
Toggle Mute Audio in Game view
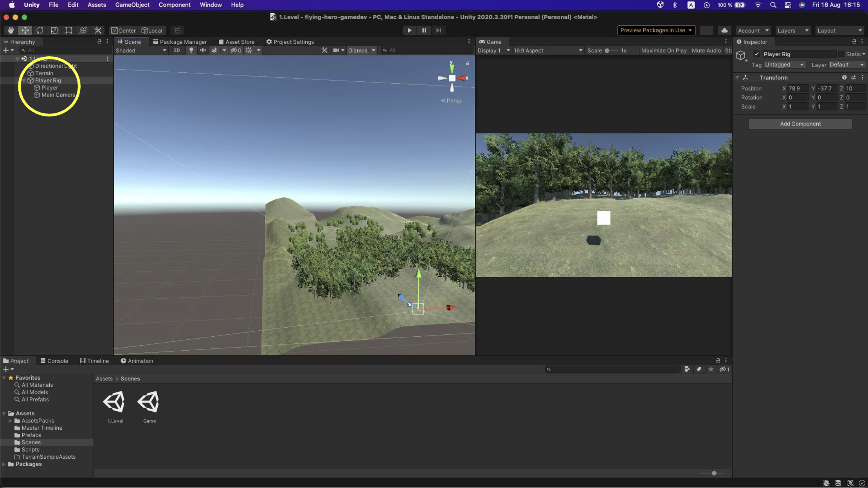pos(706,50)
